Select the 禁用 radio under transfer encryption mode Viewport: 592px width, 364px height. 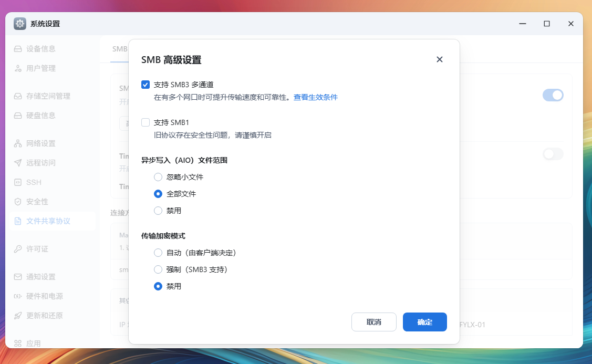click(158, 286)
